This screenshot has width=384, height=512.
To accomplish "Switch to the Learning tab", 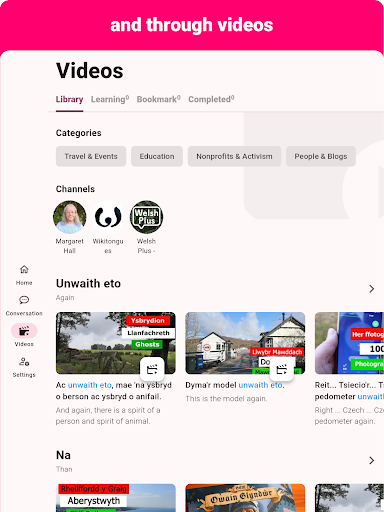I will 110,99.
